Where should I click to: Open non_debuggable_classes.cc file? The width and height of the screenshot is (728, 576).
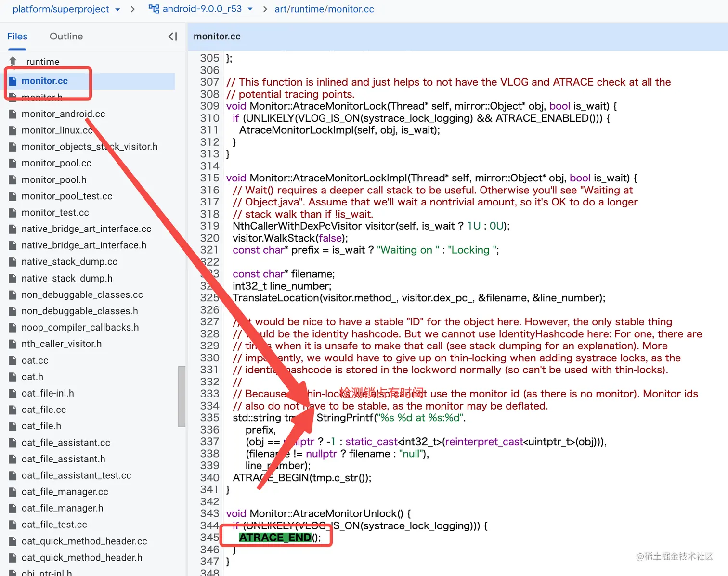[x=82, y=294]
